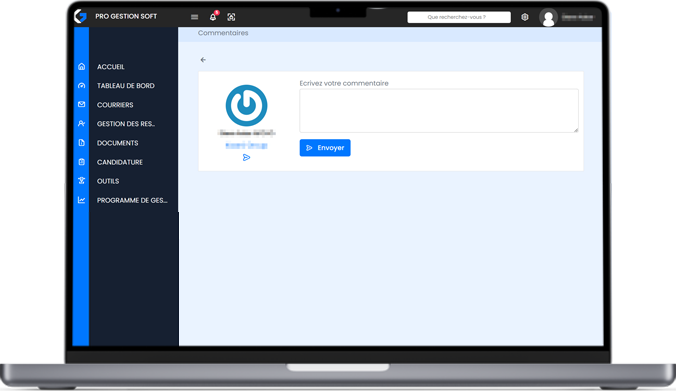Click the Documents file icon
The width and height of the screenshot is (676, 391).
click(81, 143)
